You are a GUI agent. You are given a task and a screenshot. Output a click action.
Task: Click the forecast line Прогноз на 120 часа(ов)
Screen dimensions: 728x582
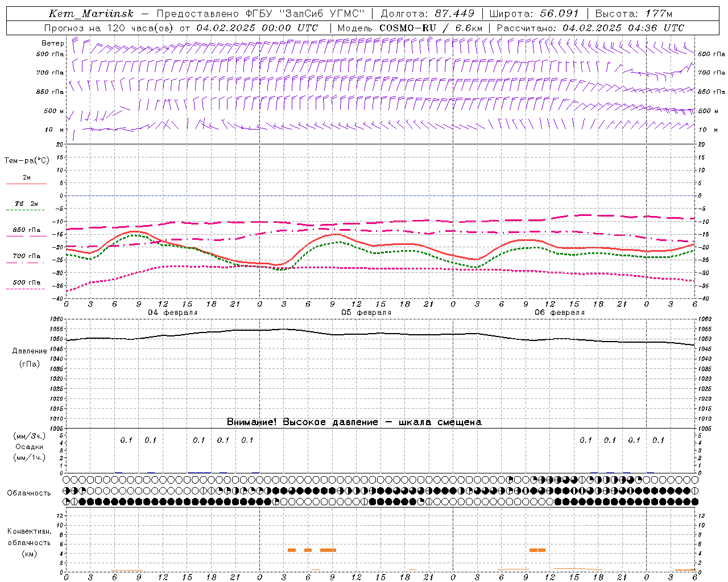pyautogui.click(x=109, y=28)
